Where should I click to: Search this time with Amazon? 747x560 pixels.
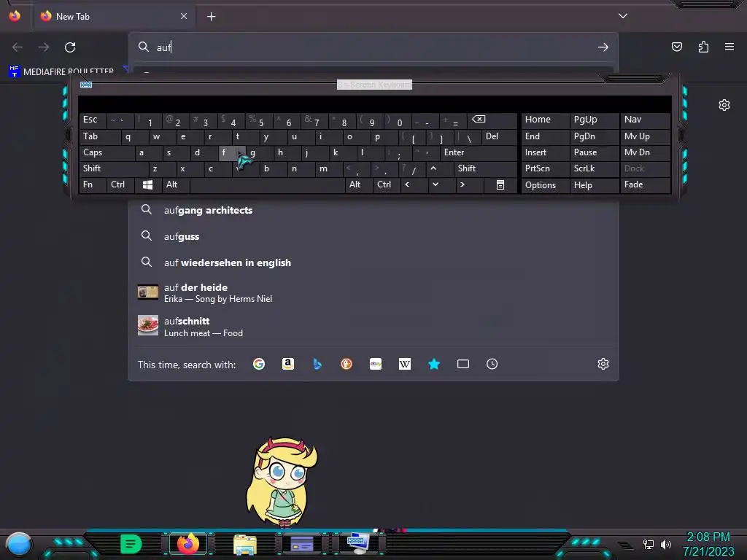coord(287,365)
